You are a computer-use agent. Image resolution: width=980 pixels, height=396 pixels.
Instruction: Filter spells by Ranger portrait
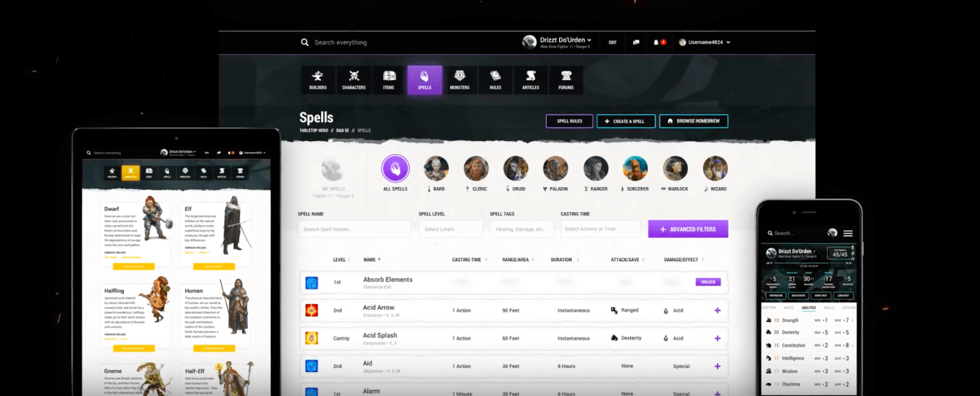click(595, 169)
